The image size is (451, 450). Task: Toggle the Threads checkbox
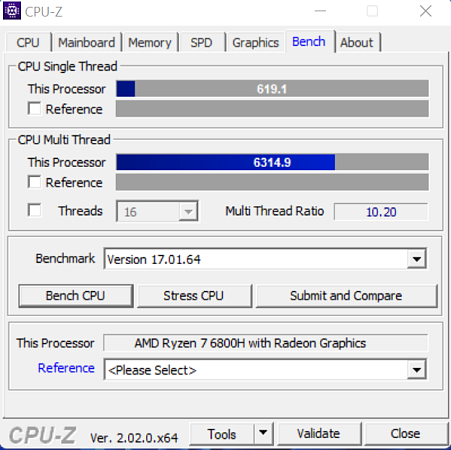click(x=34, y=211)
